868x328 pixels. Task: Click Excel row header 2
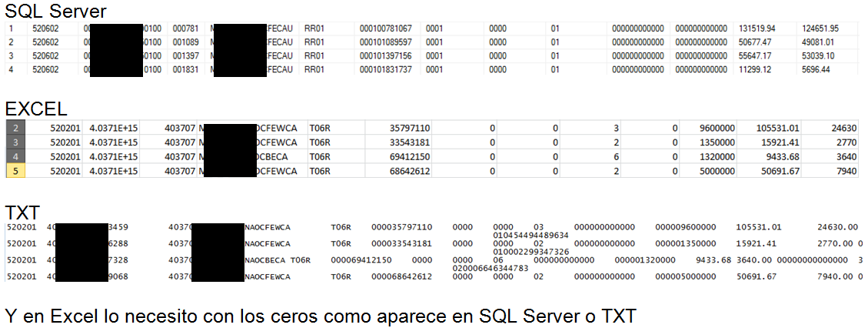[x=15, y=128]
